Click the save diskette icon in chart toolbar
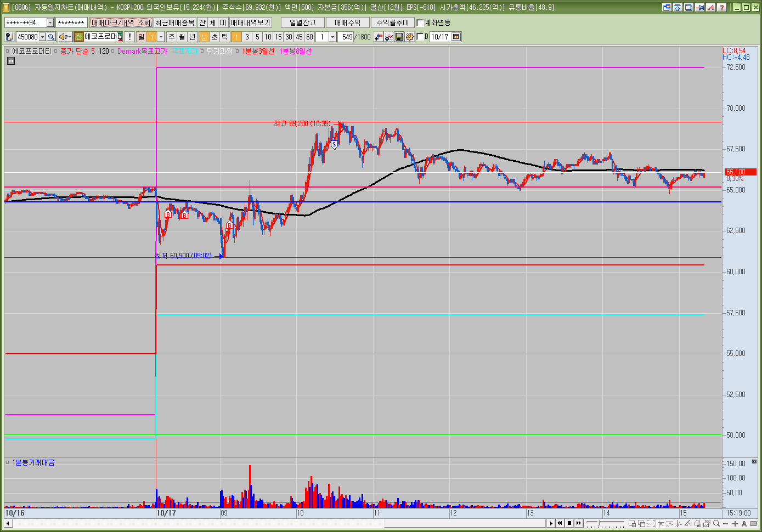 (399, 37)
